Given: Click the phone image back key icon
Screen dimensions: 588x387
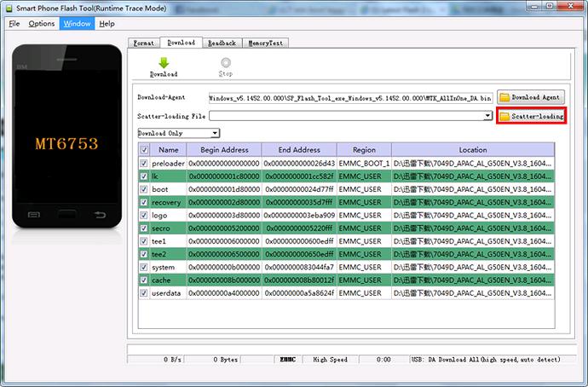Looking at the screenshot, I should [x=100, y=215].
